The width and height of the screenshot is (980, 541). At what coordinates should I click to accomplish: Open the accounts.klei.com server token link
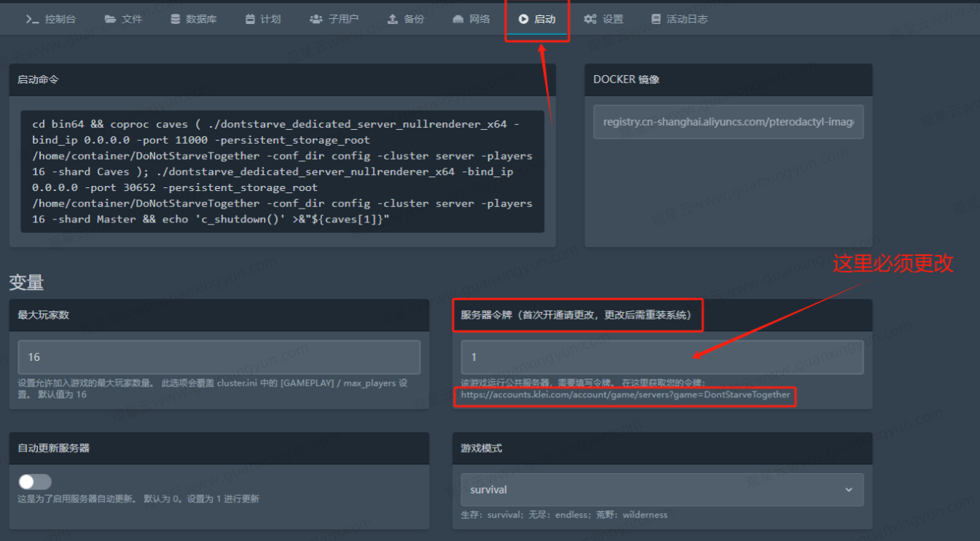click(x=625, y=394)
